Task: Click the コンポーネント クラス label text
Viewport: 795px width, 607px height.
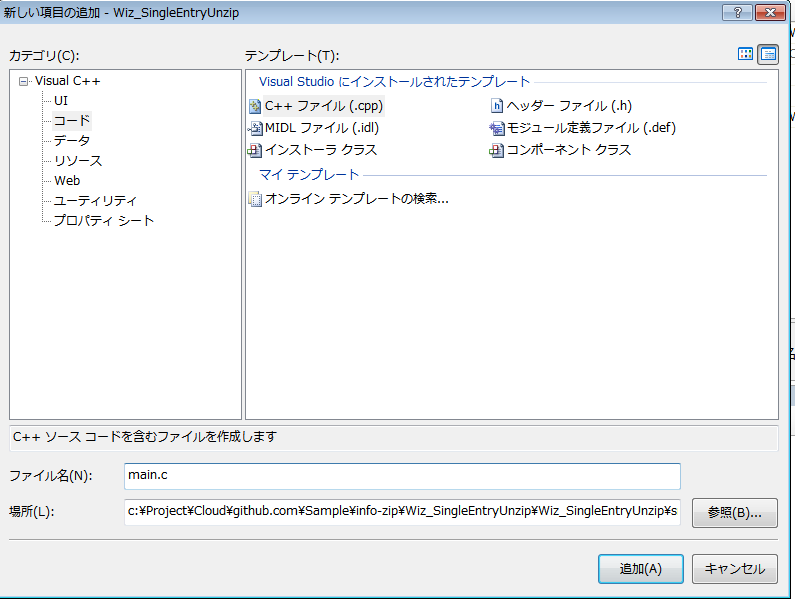Action: click(x=569, y=150)
